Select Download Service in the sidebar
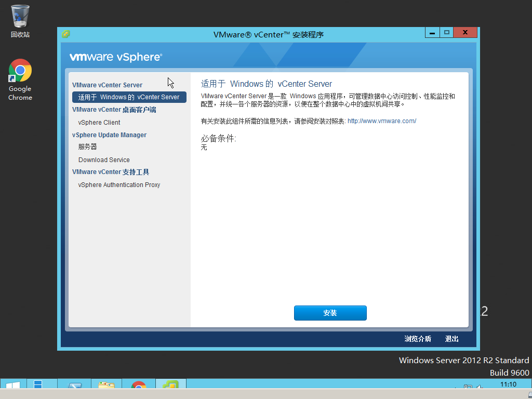Viewport: 532px width, 399px height. (104, 160)
